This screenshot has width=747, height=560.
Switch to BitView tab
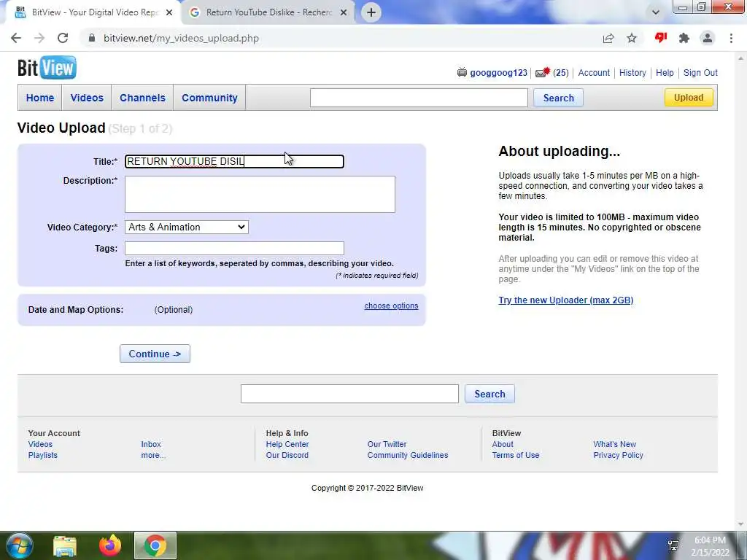pyautogui.click(x=93, y=12)
